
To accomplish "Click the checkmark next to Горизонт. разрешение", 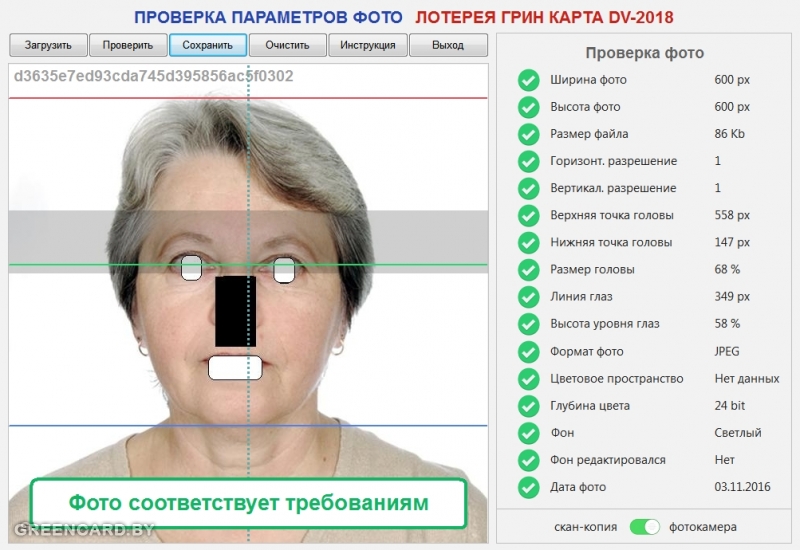I will pos(529,161).
